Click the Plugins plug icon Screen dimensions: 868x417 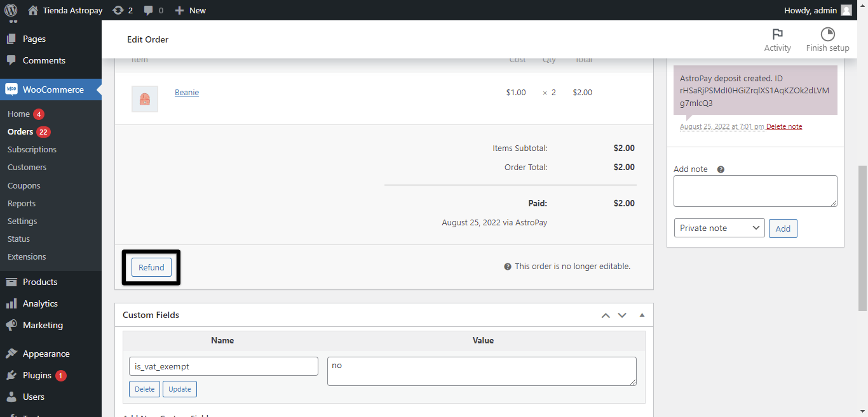(11, 375)
